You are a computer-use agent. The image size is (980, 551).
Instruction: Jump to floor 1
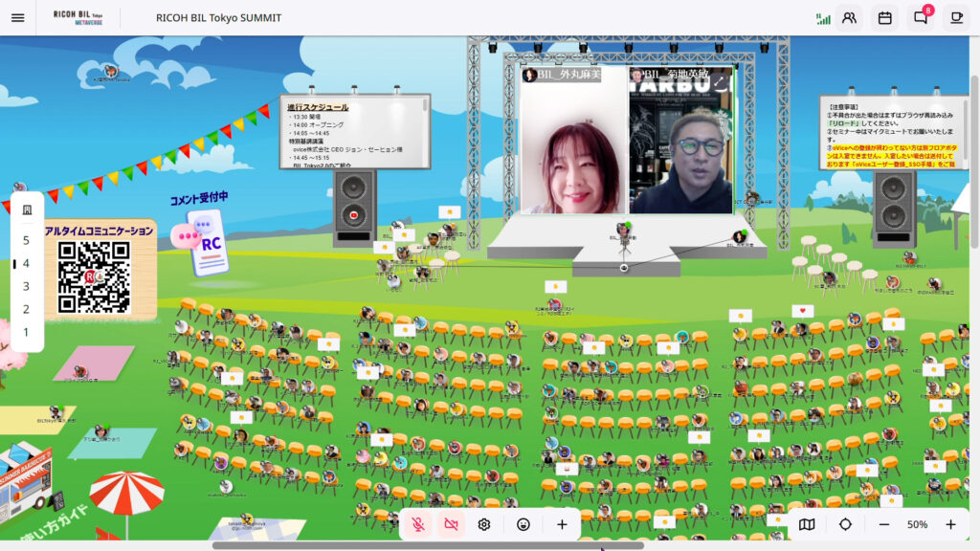pyautogui.click(x=26, y=332)
